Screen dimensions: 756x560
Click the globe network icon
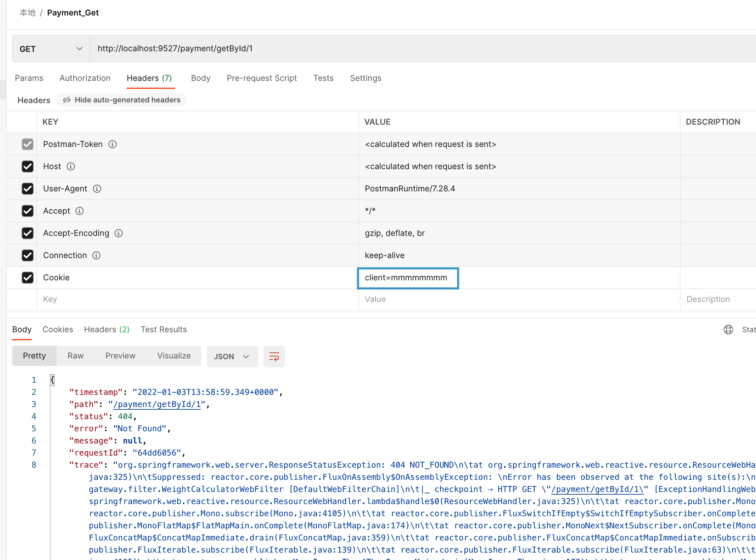click(728, 330)
